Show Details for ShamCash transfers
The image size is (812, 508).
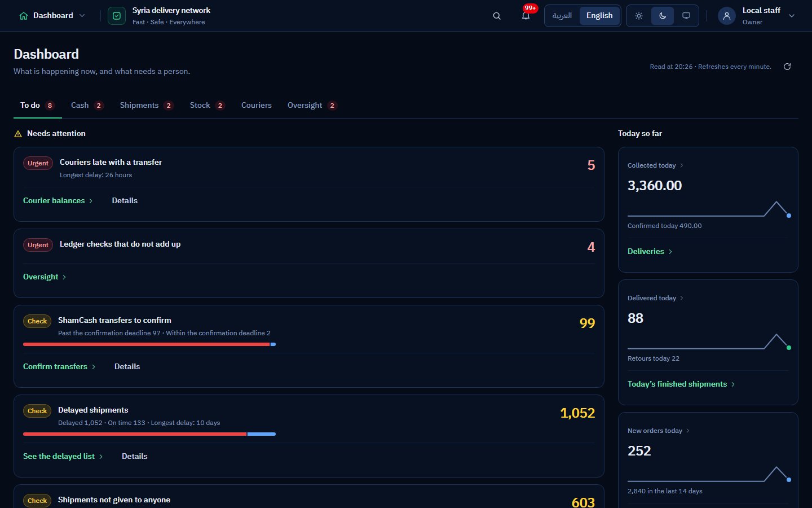127,367
